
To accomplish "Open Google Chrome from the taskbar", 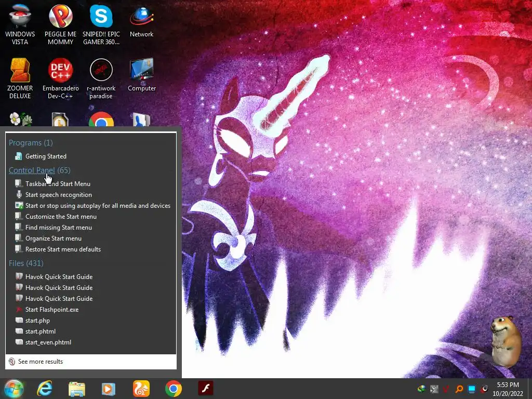I will coord(174,389).
